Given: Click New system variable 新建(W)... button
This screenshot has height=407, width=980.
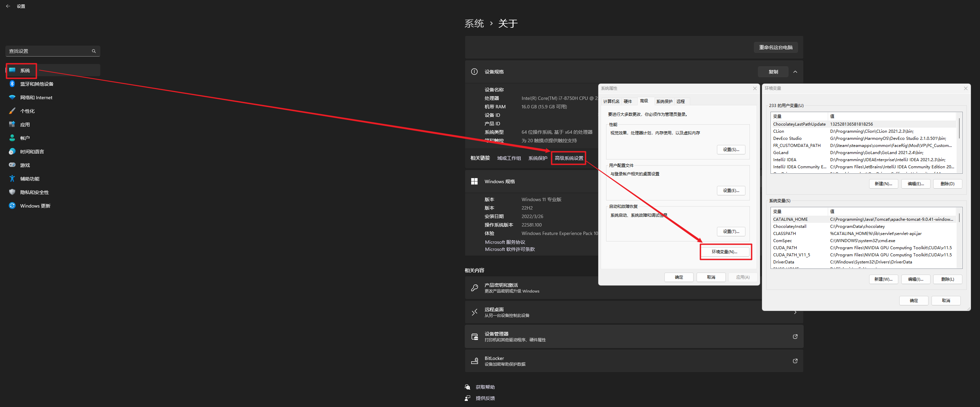Looking at the screenshot, I should click(883, 279).
